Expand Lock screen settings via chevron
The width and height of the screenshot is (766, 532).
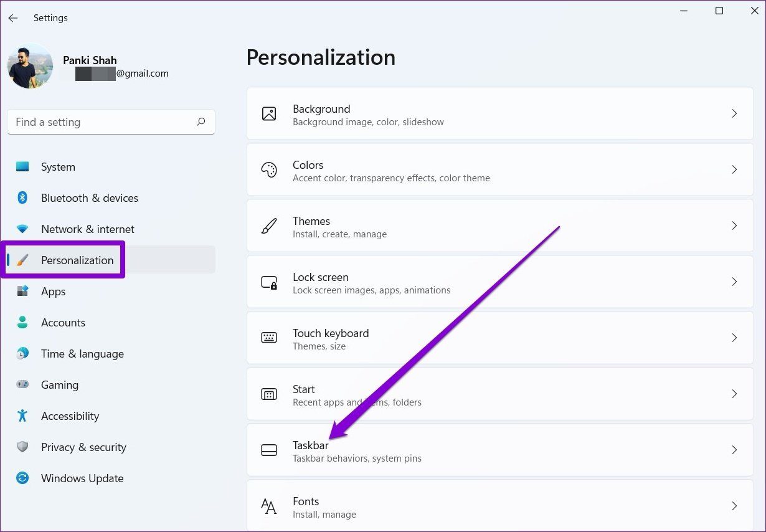(734, 282)
